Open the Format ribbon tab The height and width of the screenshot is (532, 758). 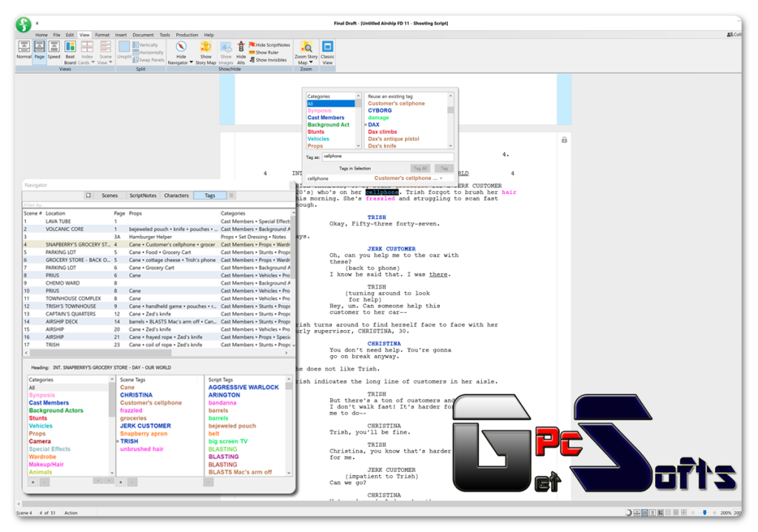tap(102, 36)
